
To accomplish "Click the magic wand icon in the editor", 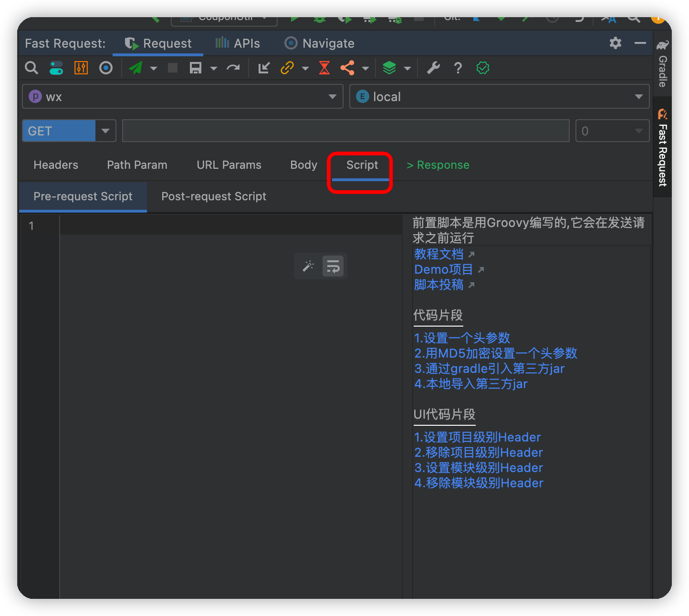I will point(308,266).
